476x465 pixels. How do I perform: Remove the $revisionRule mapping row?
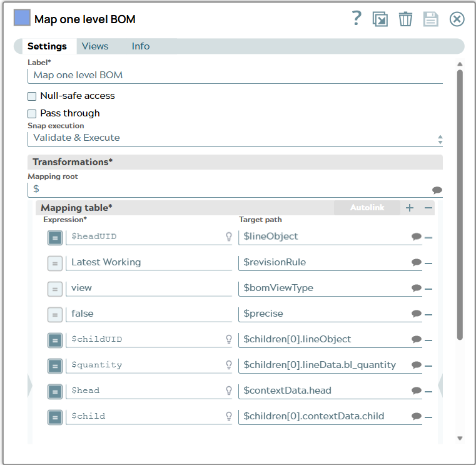coord(428,263)
